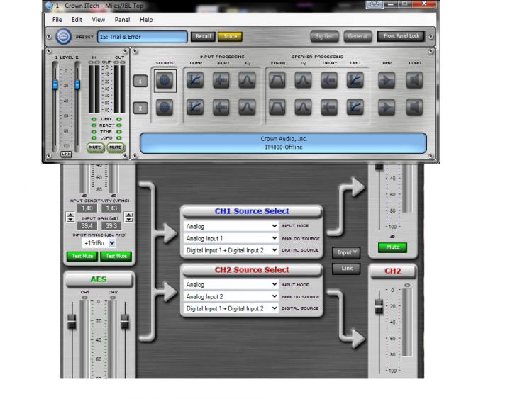Open channel 2 input compressor
Viewport: 532px width, 399px height.
coord(195,108)
